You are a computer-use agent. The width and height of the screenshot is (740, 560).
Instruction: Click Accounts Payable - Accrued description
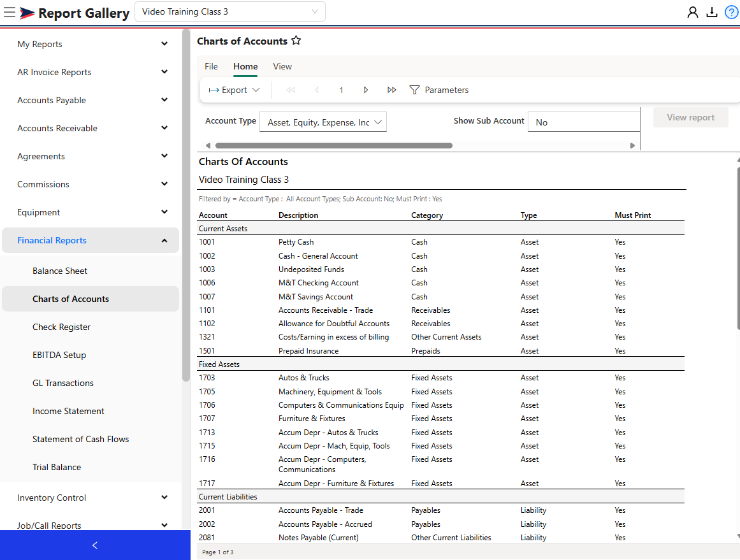[325, 524]
